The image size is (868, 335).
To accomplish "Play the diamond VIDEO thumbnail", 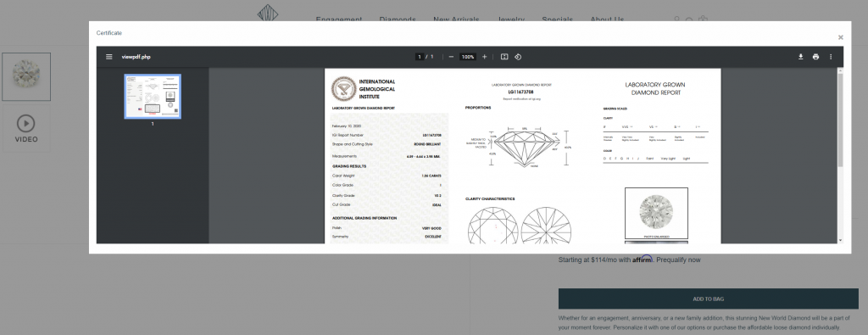I will 26,128.
